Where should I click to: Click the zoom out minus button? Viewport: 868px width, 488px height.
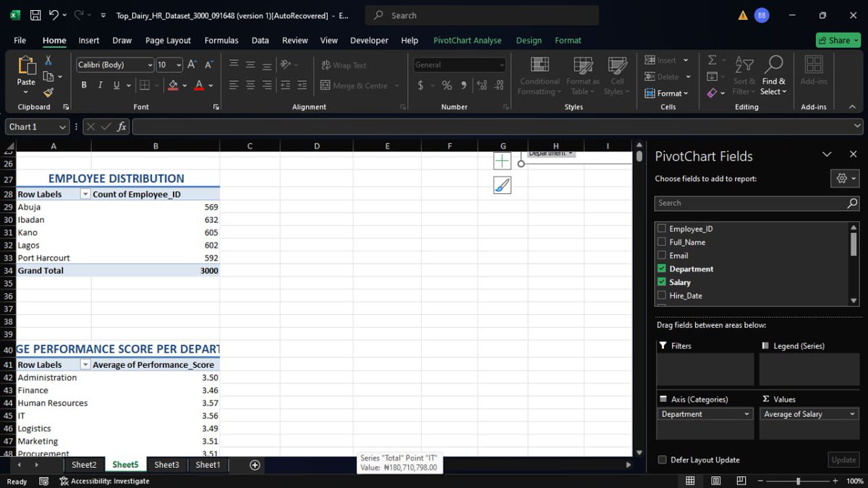tap(759, 481)
